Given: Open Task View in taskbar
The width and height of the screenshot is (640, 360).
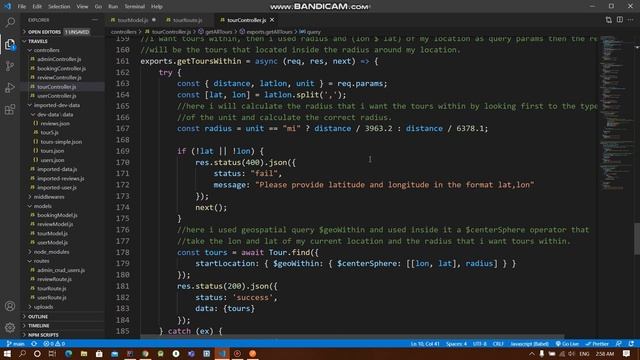Looking at the screenshot, I should tap(52, 353).
